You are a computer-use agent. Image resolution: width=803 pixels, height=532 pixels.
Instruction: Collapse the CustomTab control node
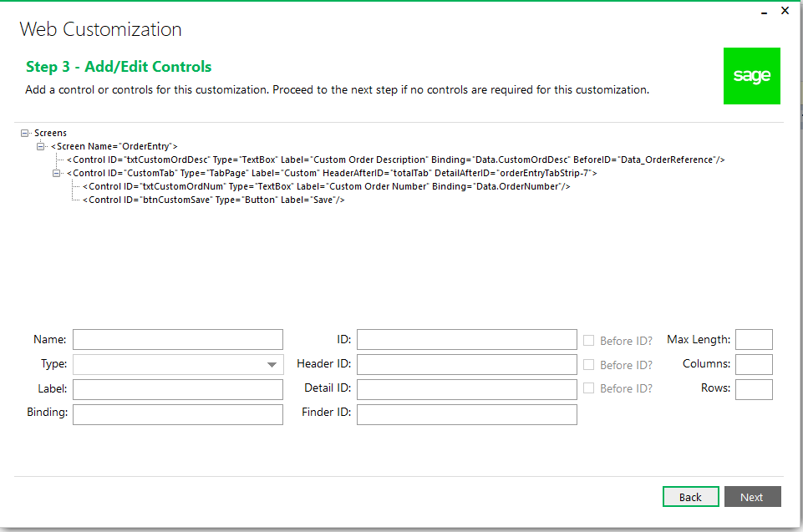[56, 173]
